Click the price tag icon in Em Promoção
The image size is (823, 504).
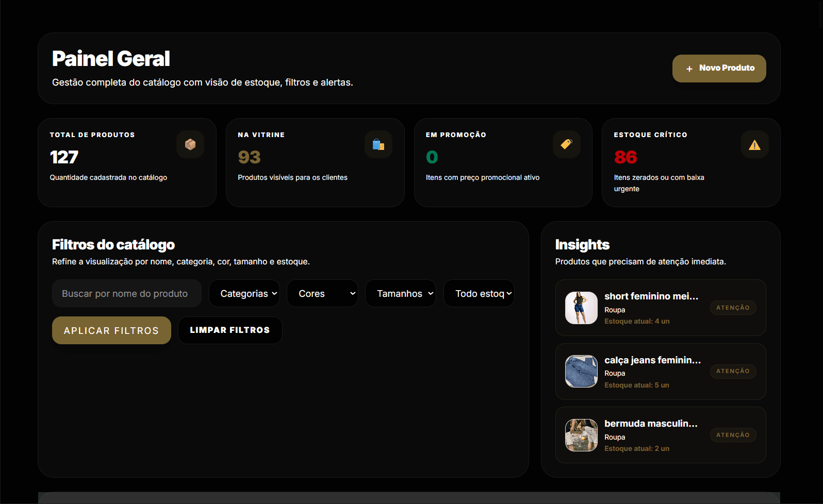coord(566,145)
